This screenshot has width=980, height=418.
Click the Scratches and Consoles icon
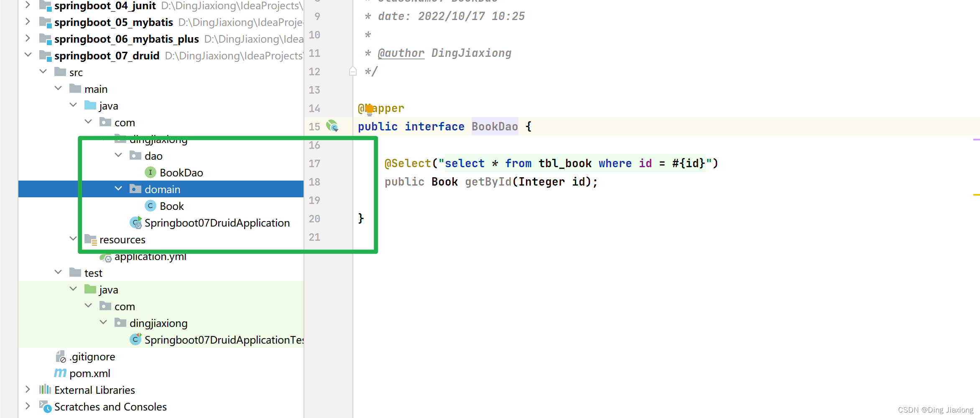[x=45, y=406]
